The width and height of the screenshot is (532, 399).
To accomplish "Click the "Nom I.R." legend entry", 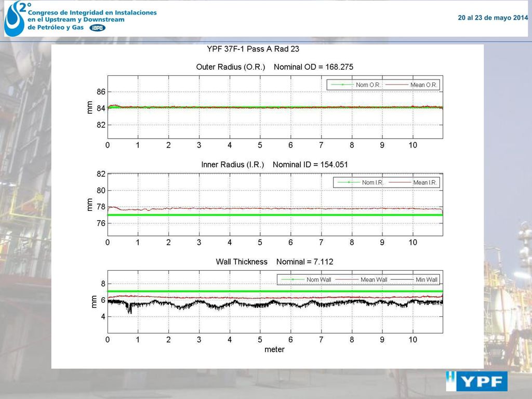I will coord(361,182).
